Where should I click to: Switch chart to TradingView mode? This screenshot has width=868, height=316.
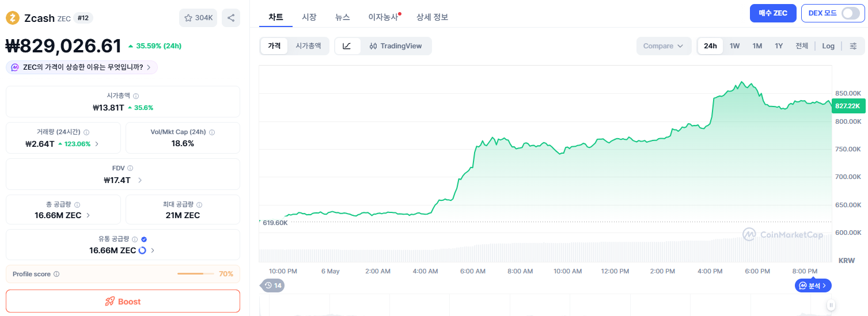click(x=396, y=46)
